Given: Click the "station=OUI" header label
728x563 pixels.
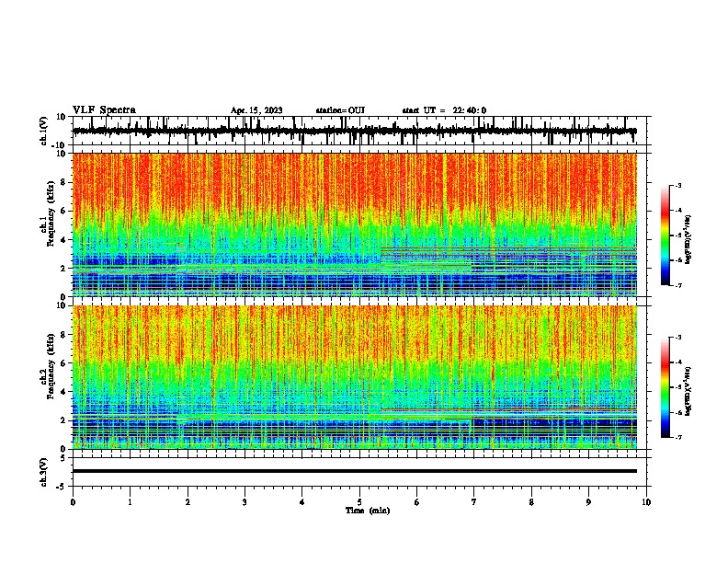Looking at the screenshot, I should (x=340, y=110).
